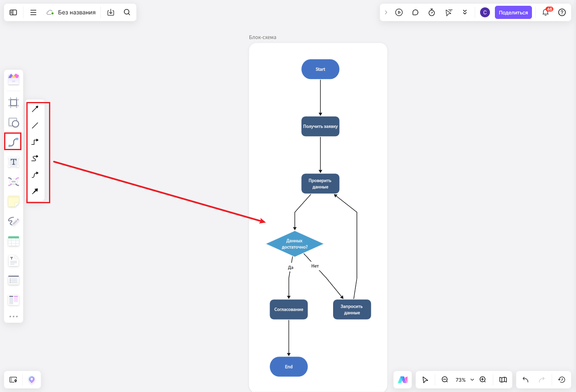Select the "Запросить данные" block
Viewport: 576px width, 392px height.
pos(352,309)
